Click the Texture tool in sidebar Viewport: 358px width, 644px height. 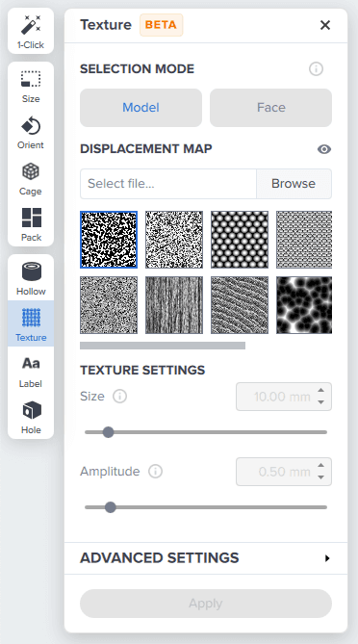click(31, 323)
